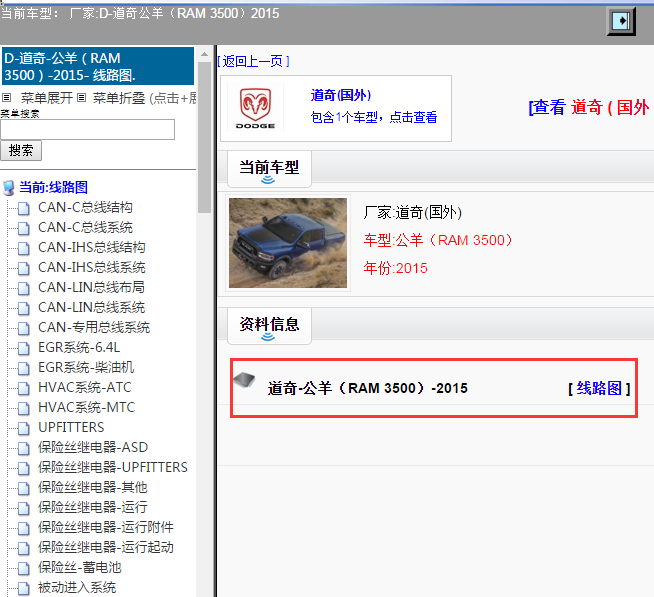Click the 当前:线路图 root tree icon
654x597 pixels.
pyautogui.click(x=8, y=188)
